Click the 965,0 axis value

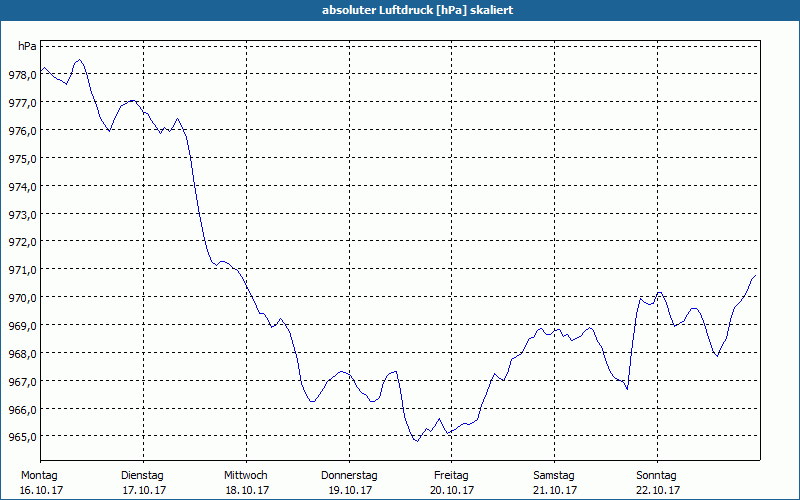(x=22, y=437)
